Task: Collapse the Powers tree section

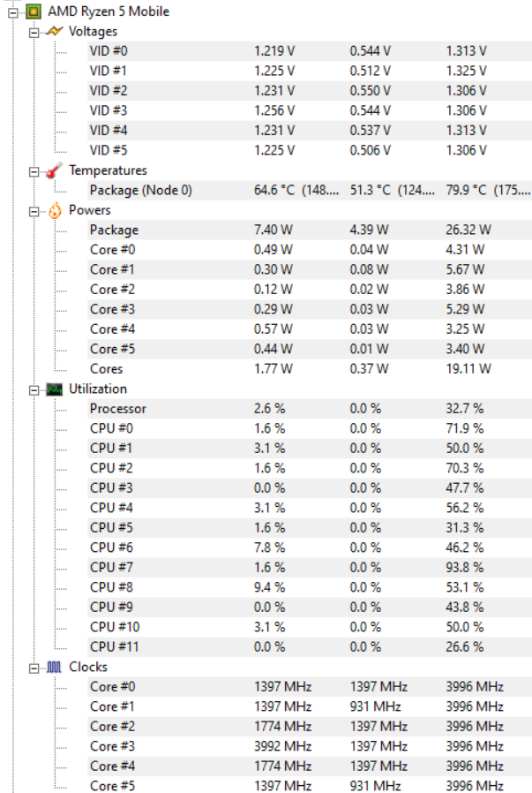Action: click(34, 210)
